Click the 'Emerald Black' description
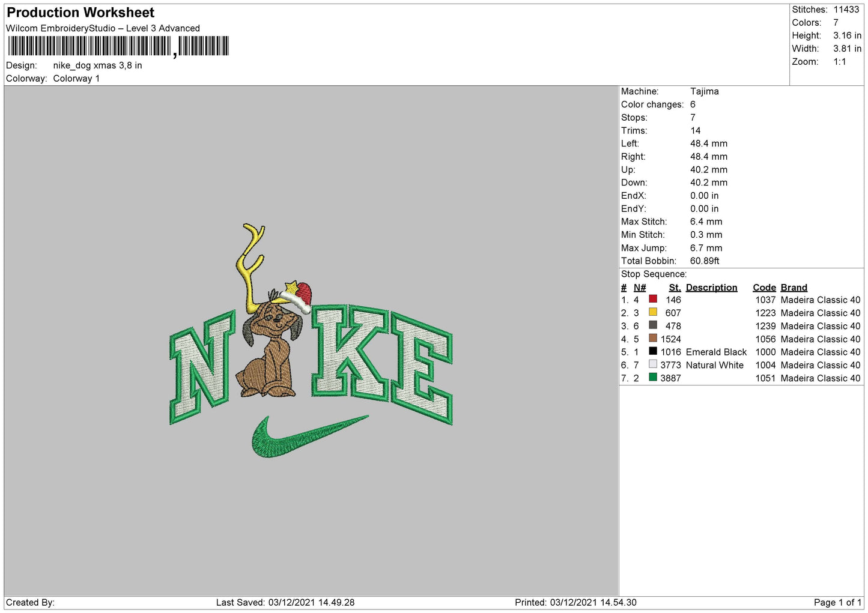 (716, 352)
